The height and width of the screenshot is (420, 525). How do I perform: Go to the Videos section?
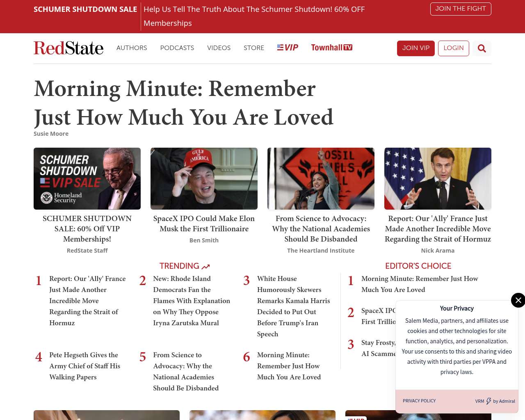click(219, 48)
